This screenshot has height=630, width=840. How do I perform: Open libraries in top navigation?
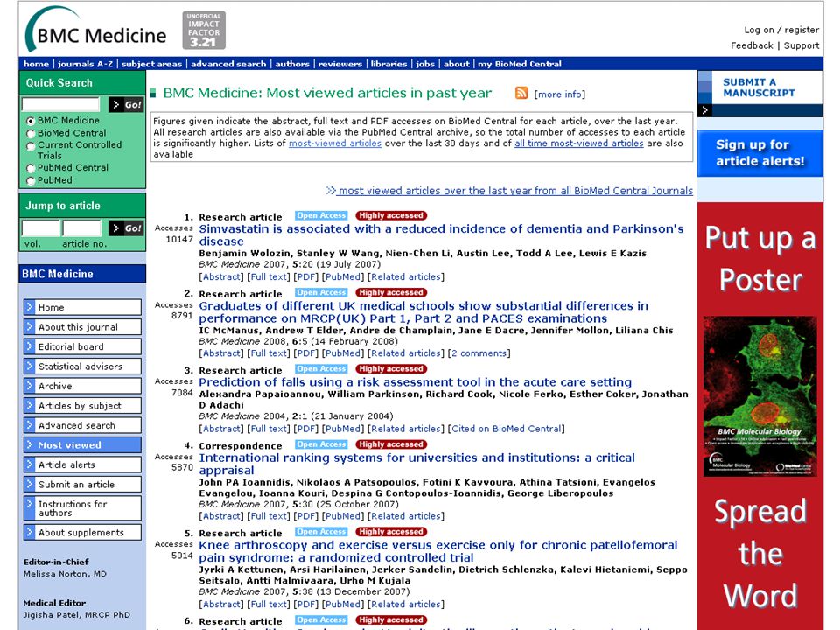[x=388, y=64]
